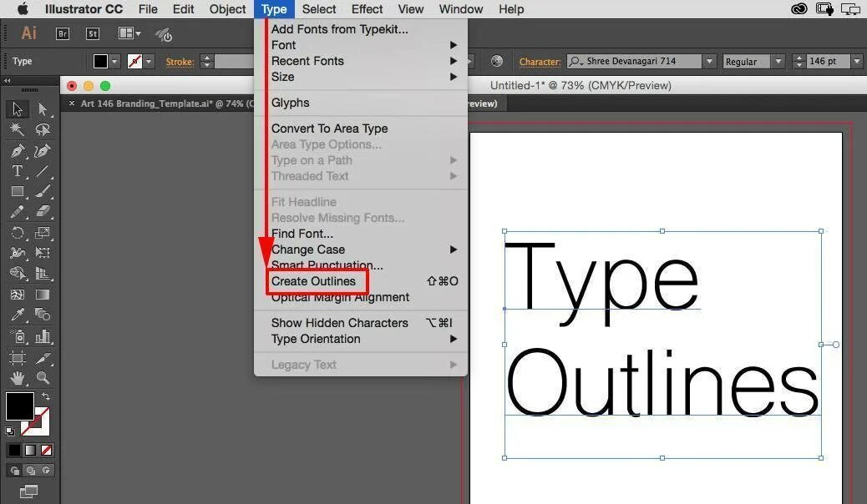This screenshot has height=504, width=867.
Task: Select the Paintbrush tool
Action: pos(43,191)
